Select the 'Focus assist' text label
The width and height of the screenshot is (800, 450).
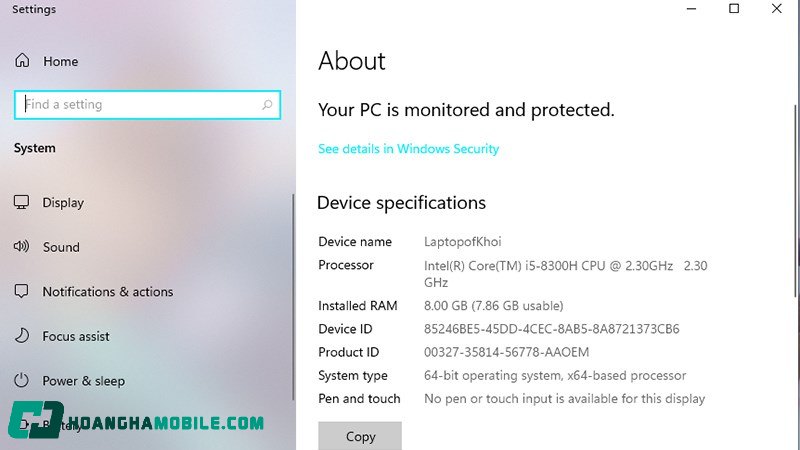[76, 336]
